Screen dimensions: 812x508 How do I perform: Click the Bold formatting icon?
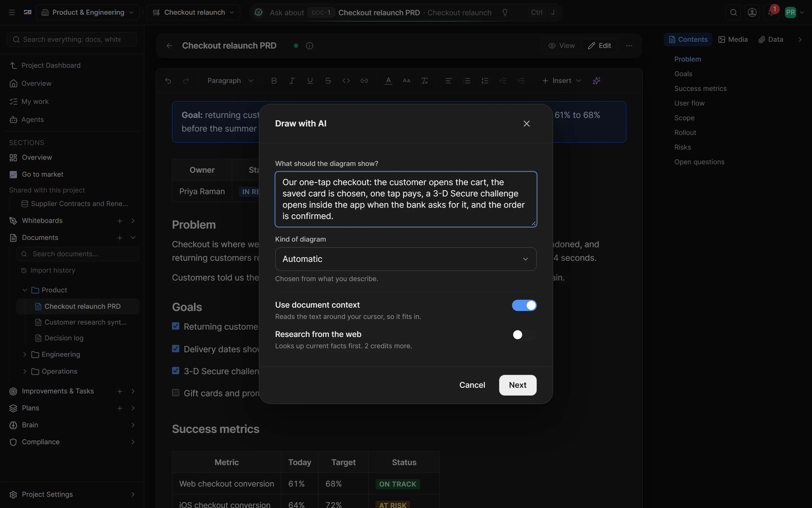pyautogui.click(x=274, y=81)
